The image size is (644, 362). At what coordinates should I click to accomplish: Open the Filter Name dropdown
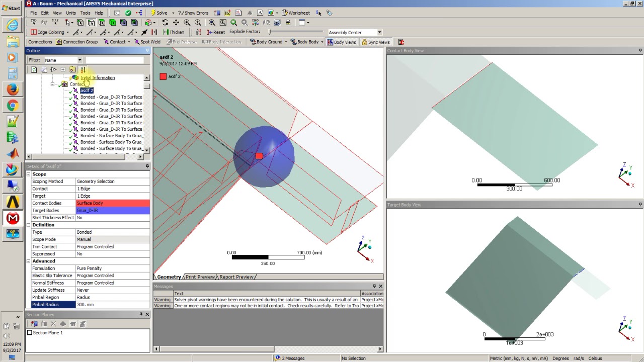point(79,60)
